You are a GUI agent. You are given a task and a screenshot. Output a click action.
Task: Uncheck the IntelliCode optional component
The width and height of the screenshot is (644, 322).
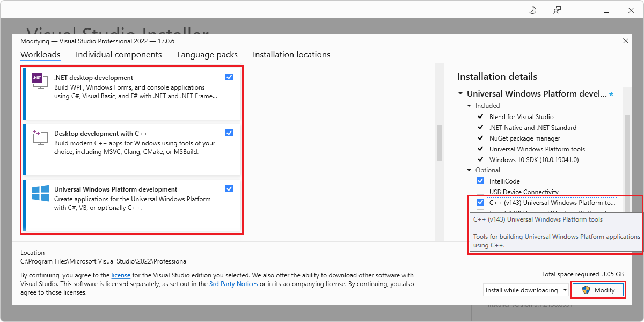480,181
